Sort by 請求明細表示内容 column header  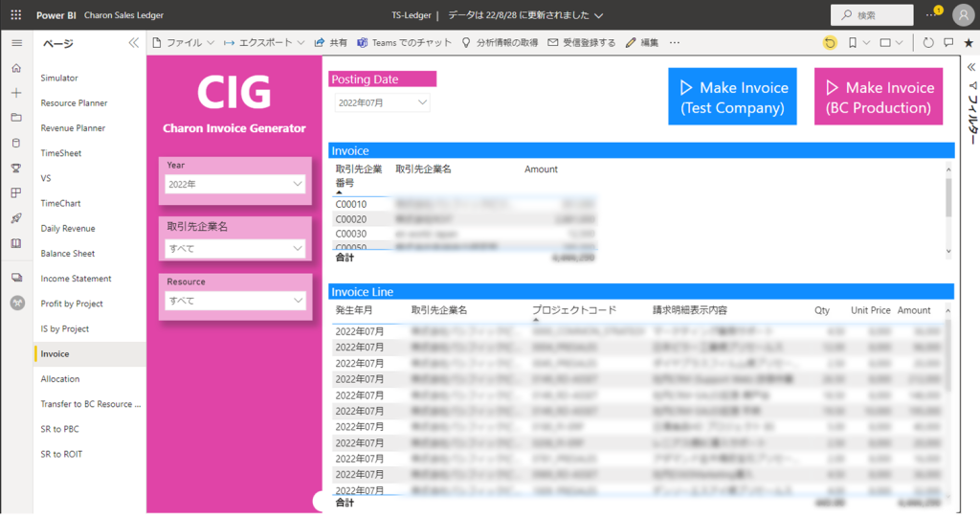(x=689, y=309)
